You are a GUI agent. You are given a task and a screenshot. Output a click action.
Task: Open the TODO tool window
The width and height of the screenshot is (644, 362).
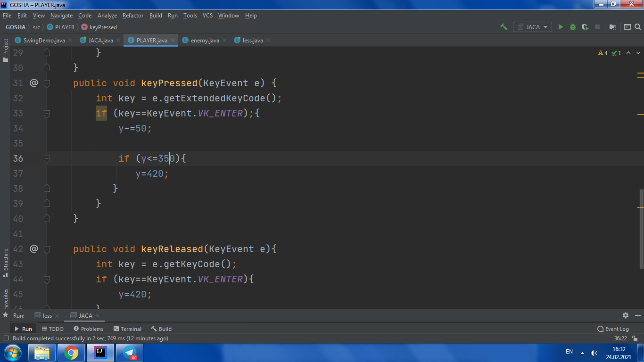[52, 329]
